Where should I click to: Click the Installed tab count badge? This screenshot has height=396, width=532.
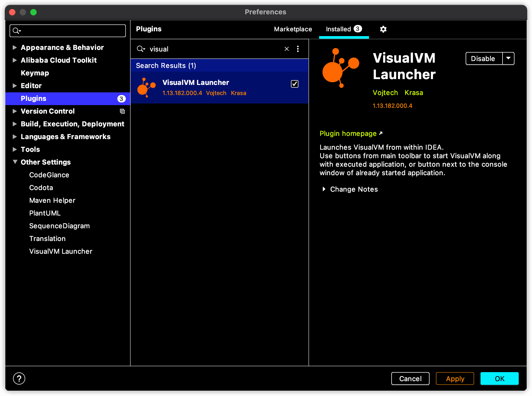[x=358, y=29]
